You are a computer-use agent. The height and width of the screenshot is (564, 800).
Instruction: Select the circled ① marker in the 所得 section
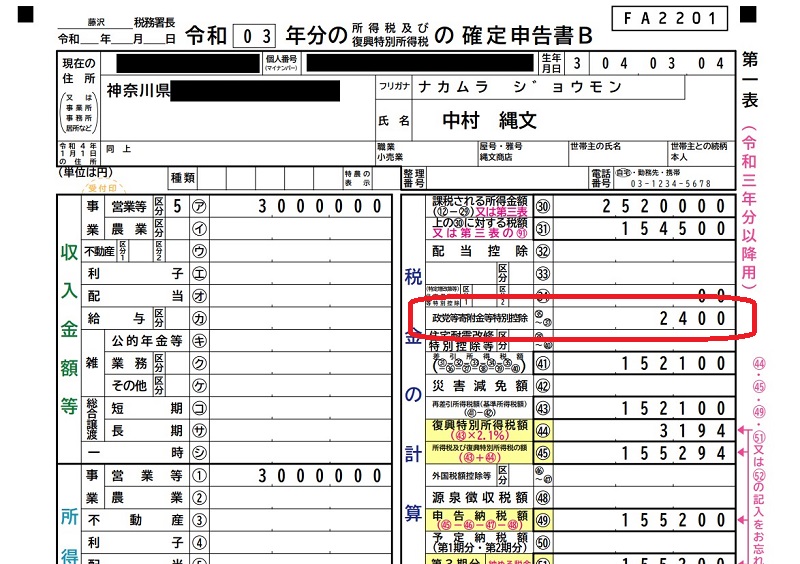(x=200, y=475)
